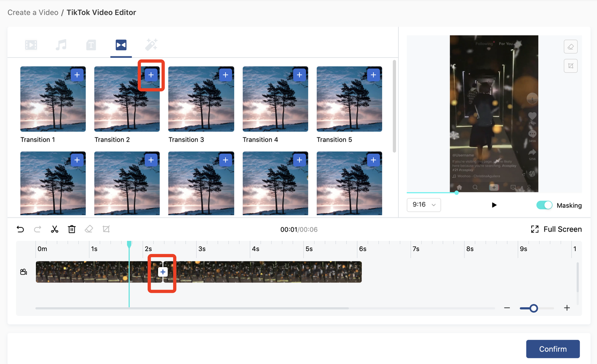Click the timeline plus between clips

pos(162,272)
